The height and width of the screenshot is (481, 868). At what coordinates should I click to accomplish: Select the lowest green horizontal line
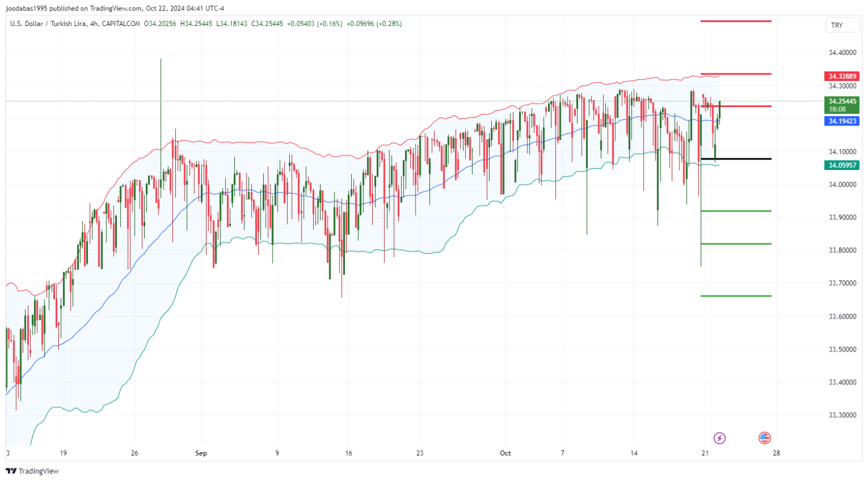point(735,296)
